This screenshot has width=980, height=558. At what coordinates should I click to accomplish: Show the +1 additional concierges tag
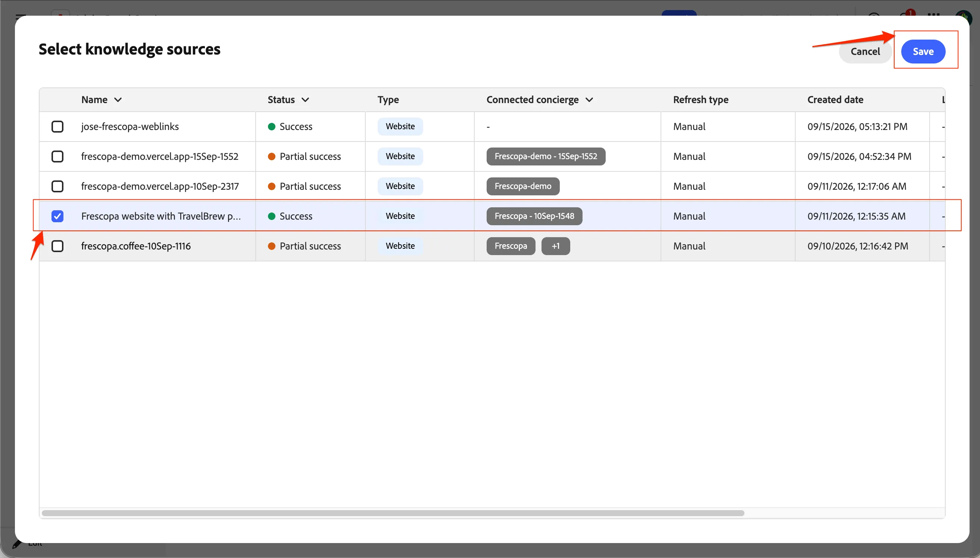click(x=555, y=246)
